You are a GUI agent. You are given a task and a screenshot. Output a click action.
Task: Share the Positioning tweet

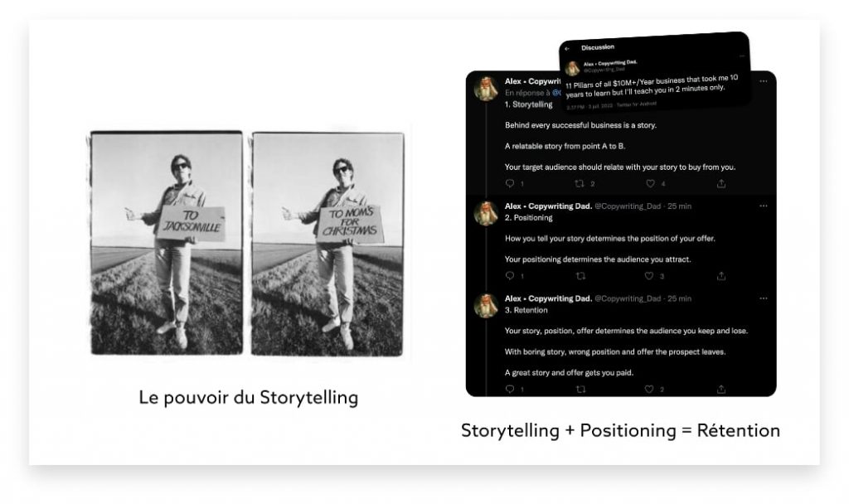721,276
